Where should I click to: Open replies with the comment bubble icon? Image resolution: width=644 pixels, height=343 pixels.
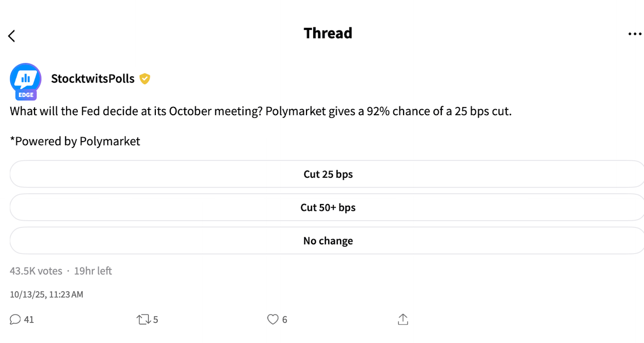(15, 320)
